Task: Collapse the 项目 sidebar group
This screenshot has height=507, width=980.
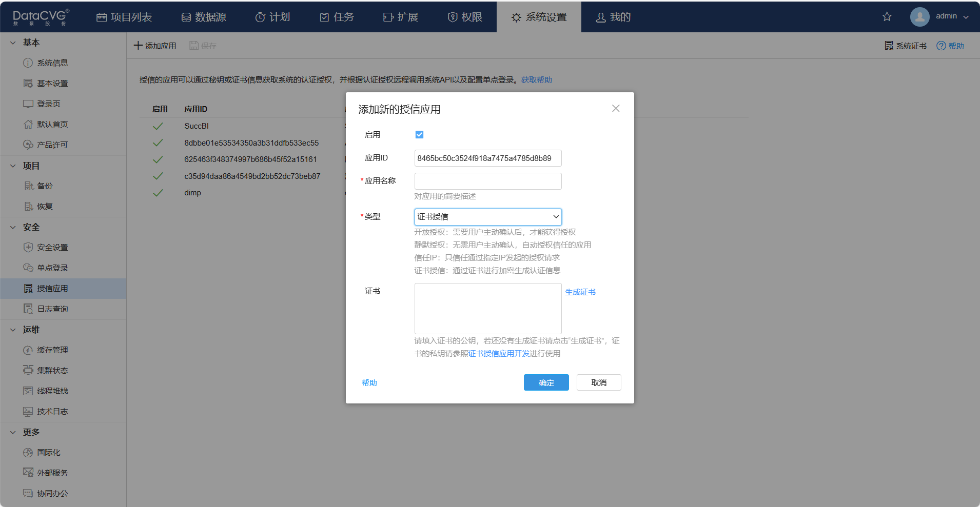Action: click(13, 166)
